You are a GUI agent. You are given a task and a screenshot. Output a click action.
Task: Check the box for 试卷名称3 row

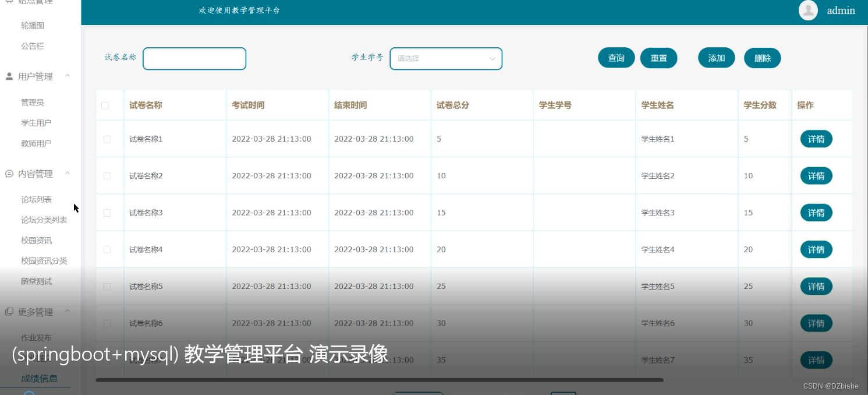click(107, 213)
